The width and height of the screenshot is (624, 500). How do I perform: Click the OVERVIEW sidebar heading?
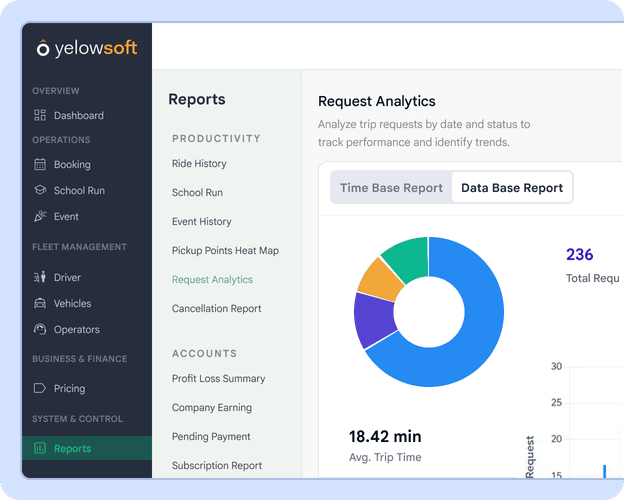tap(56, 91)
